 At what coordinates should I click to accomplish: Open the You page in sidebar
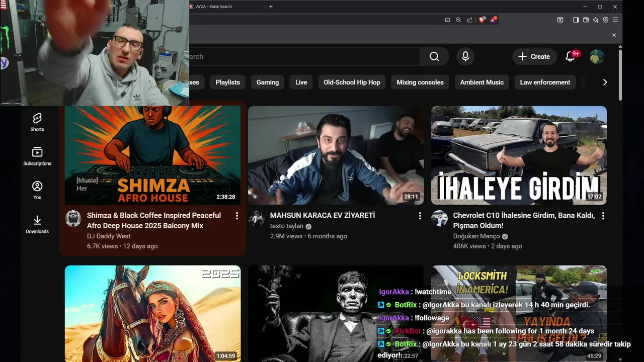point(37,190)
